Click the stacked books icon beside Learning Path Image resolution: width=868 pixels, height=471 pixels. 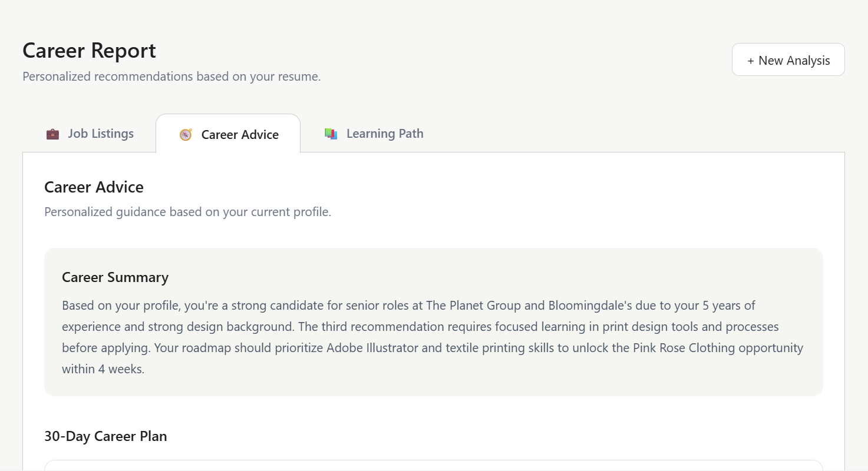pyautogui.click(x=331, y=134)
